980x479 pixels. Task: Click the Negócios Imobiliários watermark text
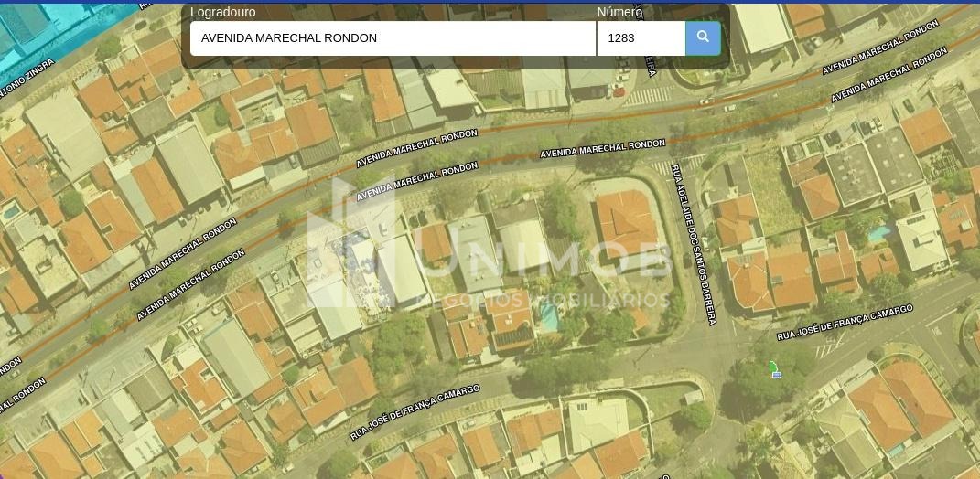coord(544,301)
